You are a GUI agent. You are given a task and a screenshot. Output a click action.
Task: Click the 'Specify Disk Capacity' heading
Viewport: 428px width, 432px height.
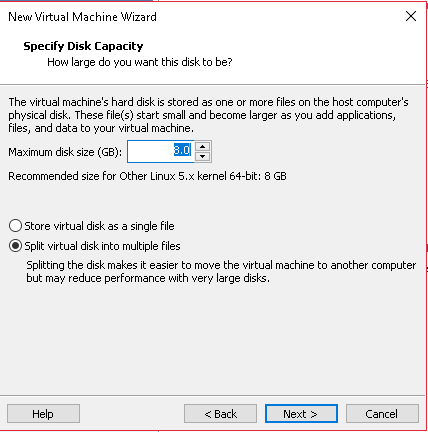tap(83, 46)
